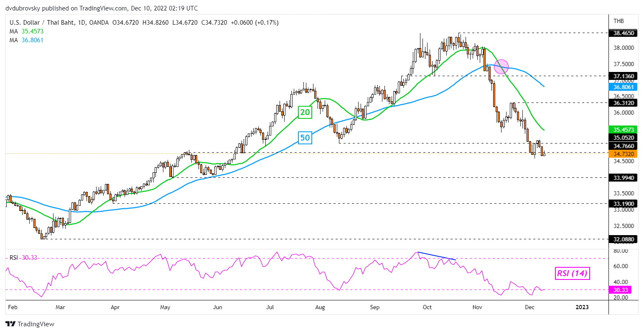Click the green 35.4573 MA price tag
The image size is (644, 333).
click(x=624, y=130)
